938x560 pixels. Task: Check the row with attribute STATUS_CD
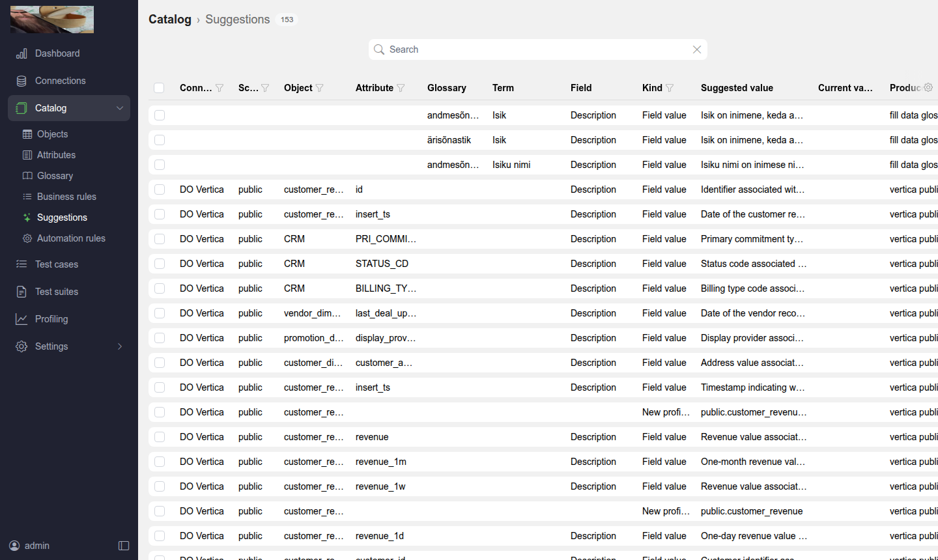coord(160,264)
